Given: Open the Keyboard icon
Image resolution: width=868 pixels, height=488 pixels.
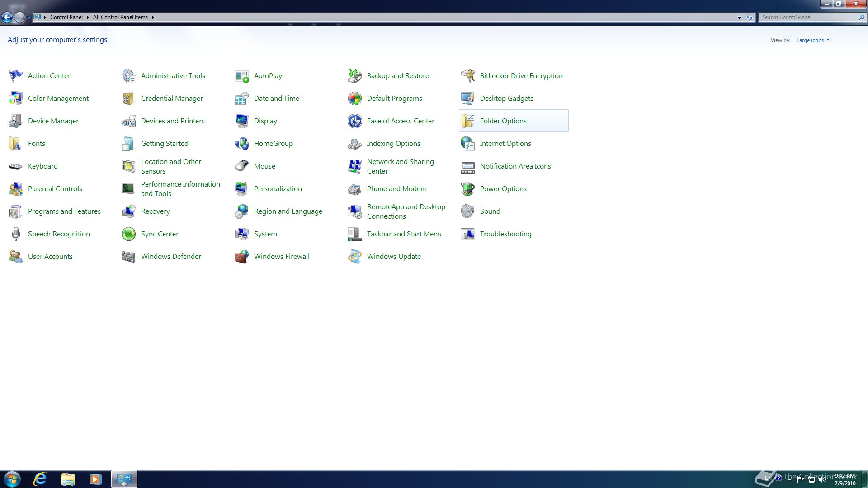Looking at the screenshot, I should tap(15, 166).
